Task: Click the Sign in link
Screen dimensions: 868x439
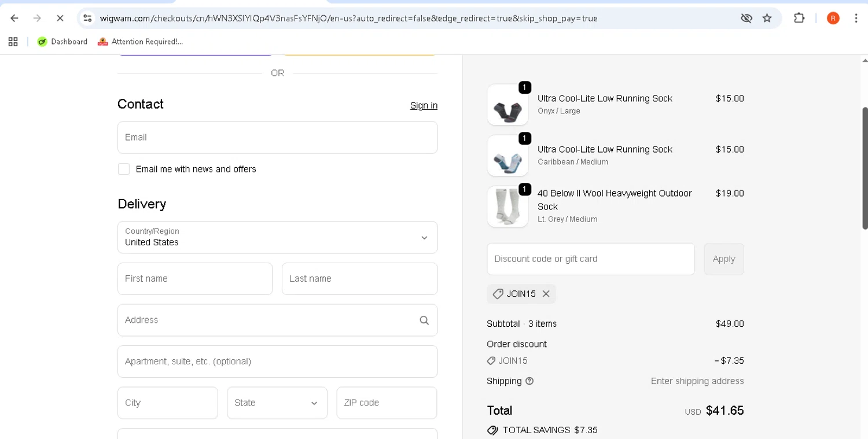Action: (424, 105)
